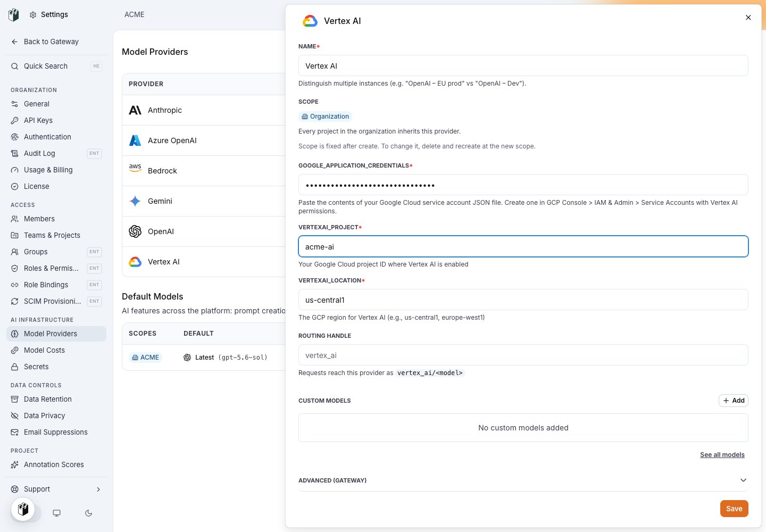Open the General settings page
This screenshot has width=766, height=532.
[x=56, y=104]
